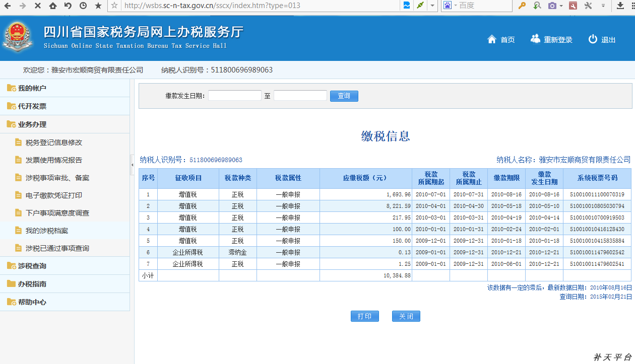635x364 pixels.
Task: Expand 我的帐户 menu section
Action: point(65,88)
